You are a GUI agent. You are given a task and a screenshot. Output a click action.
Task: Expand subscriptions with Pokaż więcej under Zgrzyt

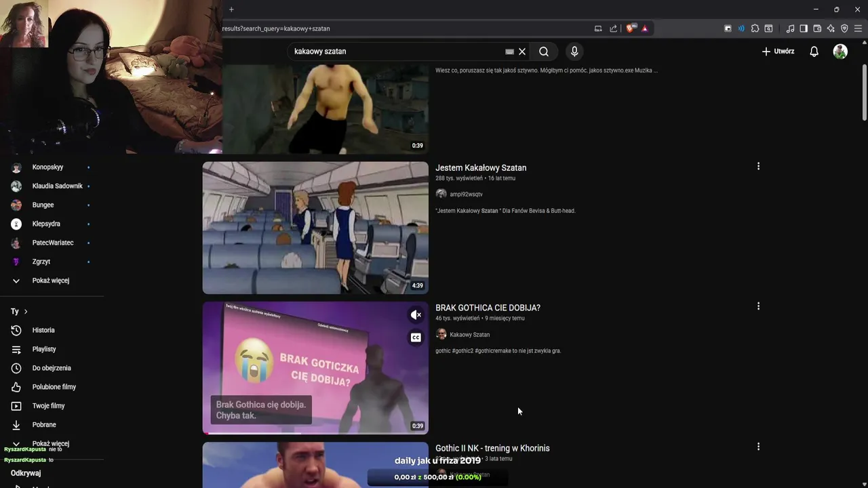pyautogui.click(x=52, y=281)
